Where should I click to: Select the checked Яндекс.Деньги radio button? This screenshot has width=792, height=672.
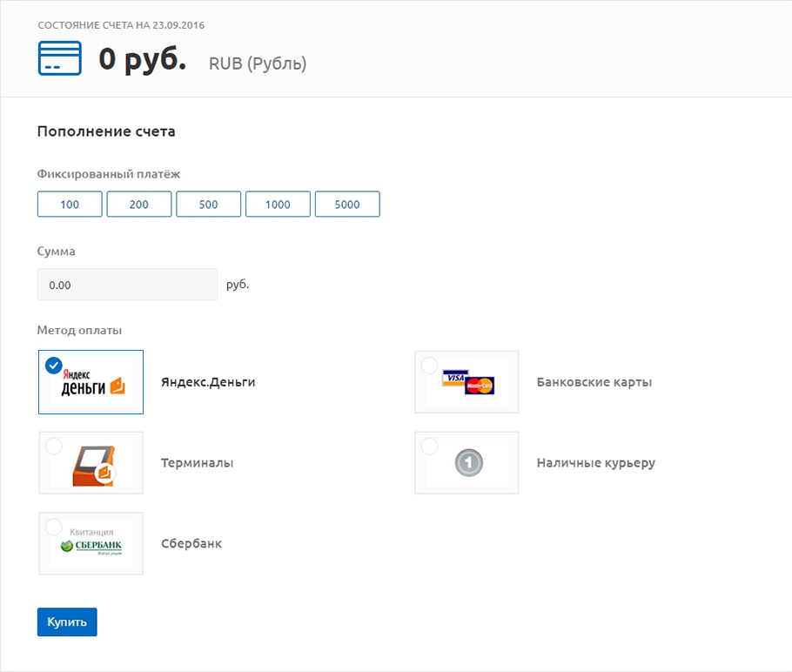(x=54, y=366)
